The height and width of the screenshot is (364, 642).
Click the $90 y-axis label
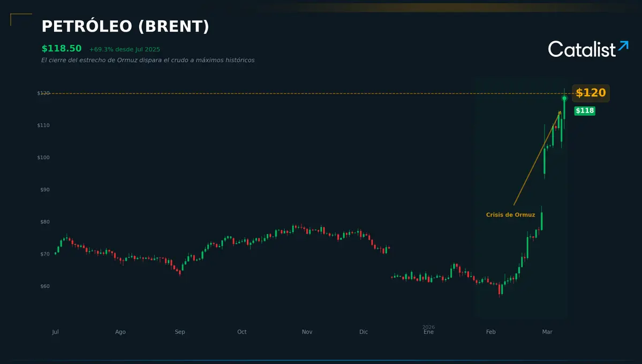tap(45, 189)
